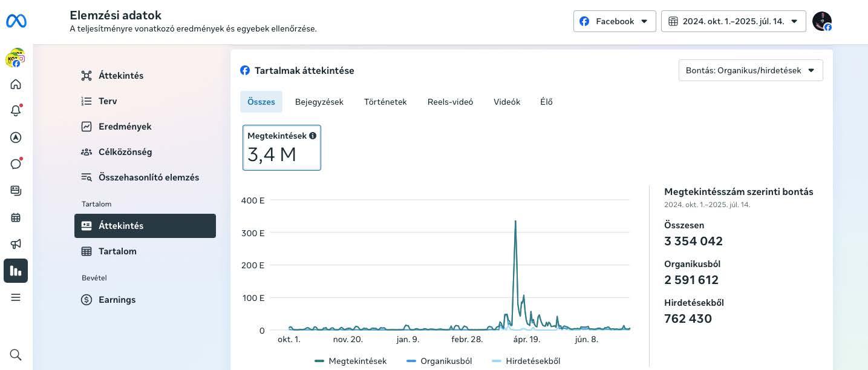868x370 pixels.
Task: Open the Facebook platform dropdown
Action: (614, 21)
